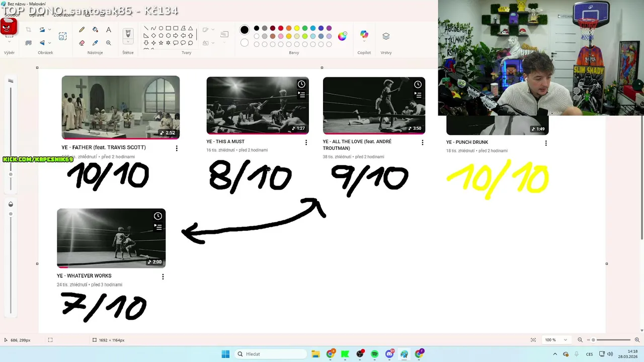This screenshot has width=644, height=362.
Task: Expand the Rotate dropdown arrow
Action: coord(49,30)
